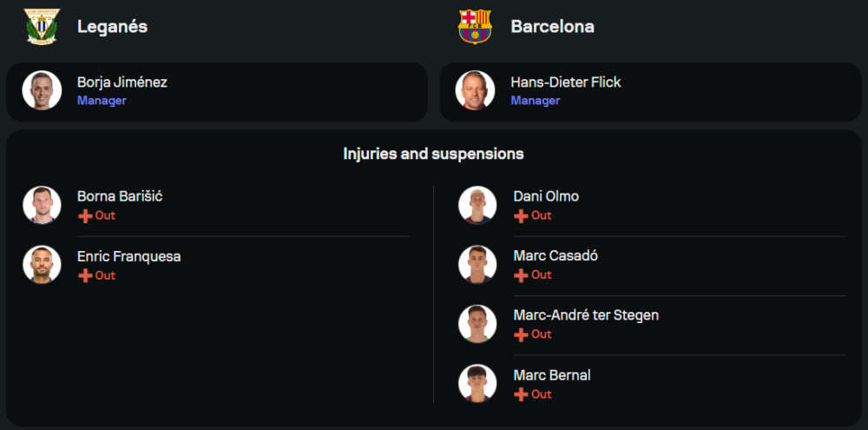Click red injury cross under Dani Olmo
This screenshot has width=868, height=430.
tap(521, 216)
